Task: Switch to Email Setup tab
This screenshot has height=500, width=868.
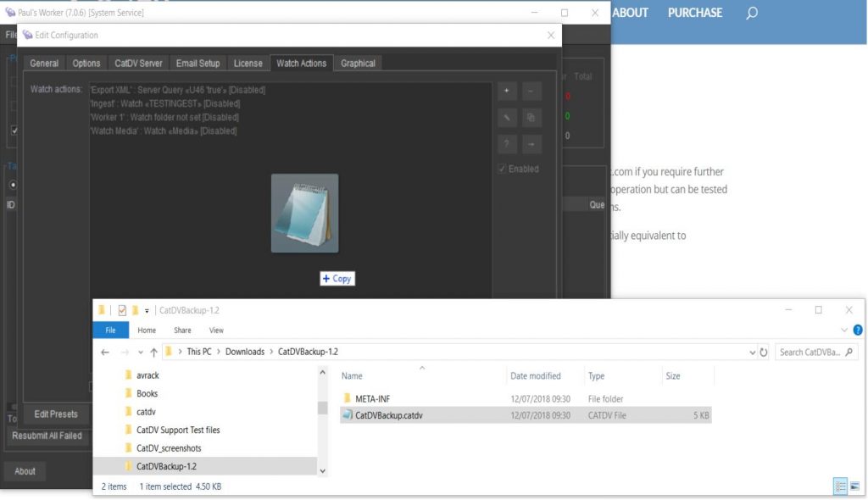Action: (x=198, y=63)
